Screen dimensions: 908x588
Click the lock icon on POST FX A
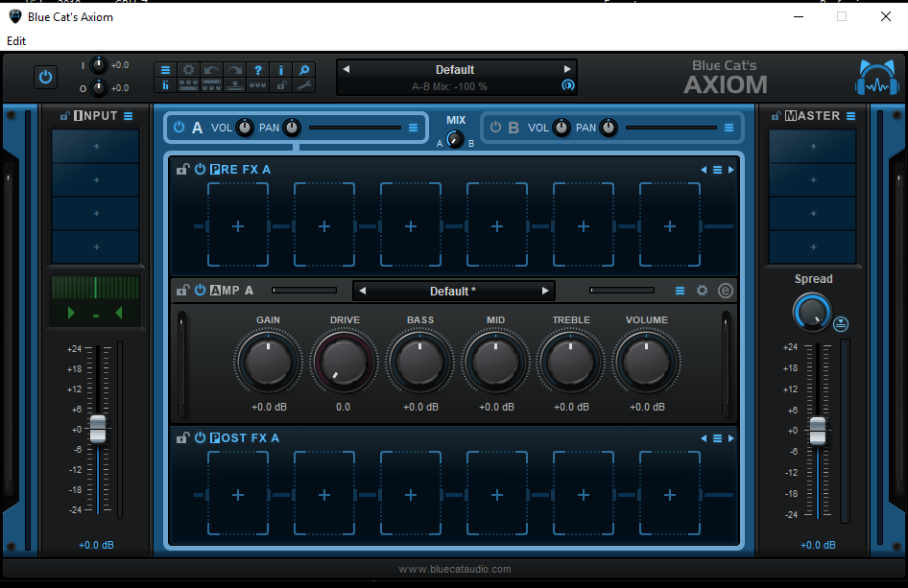coord(183,437)
